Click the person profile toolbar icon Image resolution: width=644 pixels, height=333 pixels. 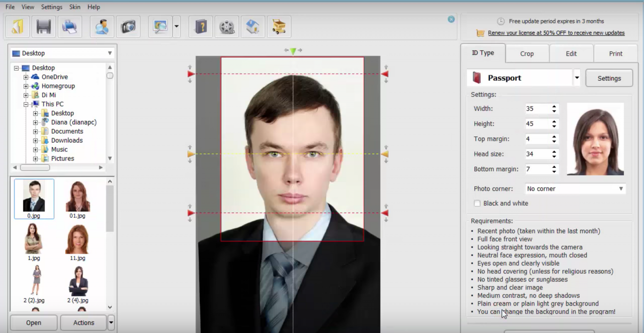tap(102, 27)
